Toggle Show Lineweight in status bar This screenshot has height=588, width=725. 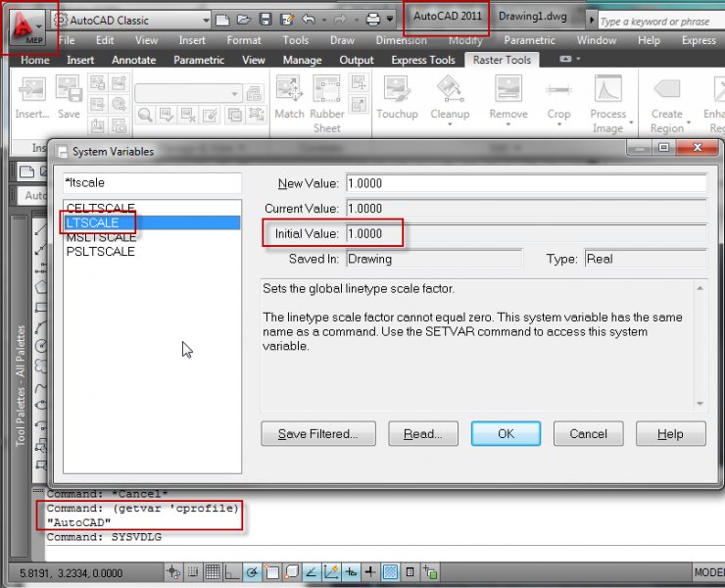(370, 572)
